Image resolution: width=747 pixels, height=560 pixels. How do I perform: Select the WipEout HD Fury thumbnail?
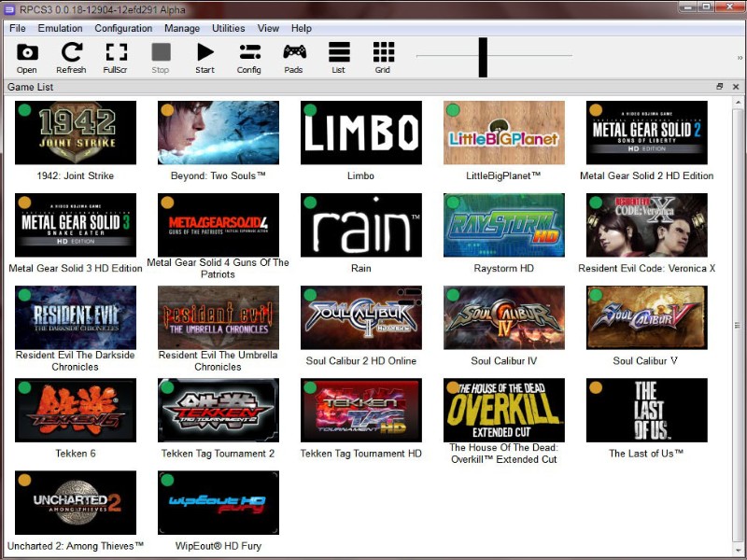[x=218, y=502]
